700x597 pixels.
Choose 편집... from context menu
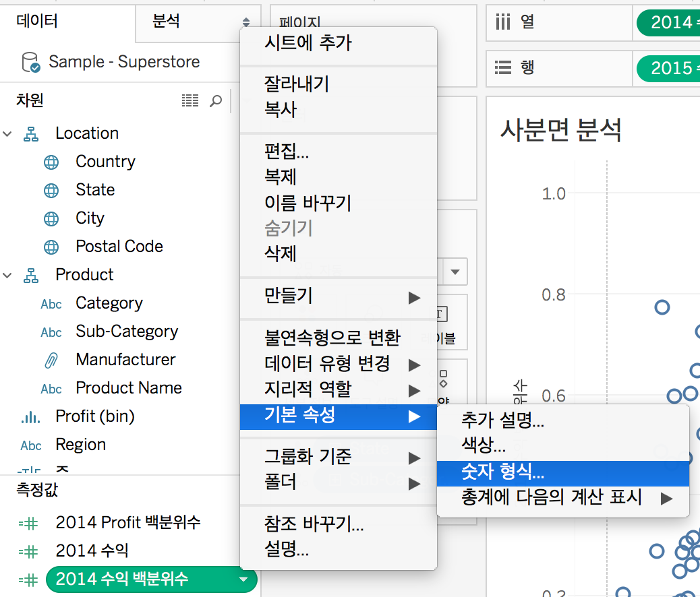pyautogui.click(x=339, y=152)
